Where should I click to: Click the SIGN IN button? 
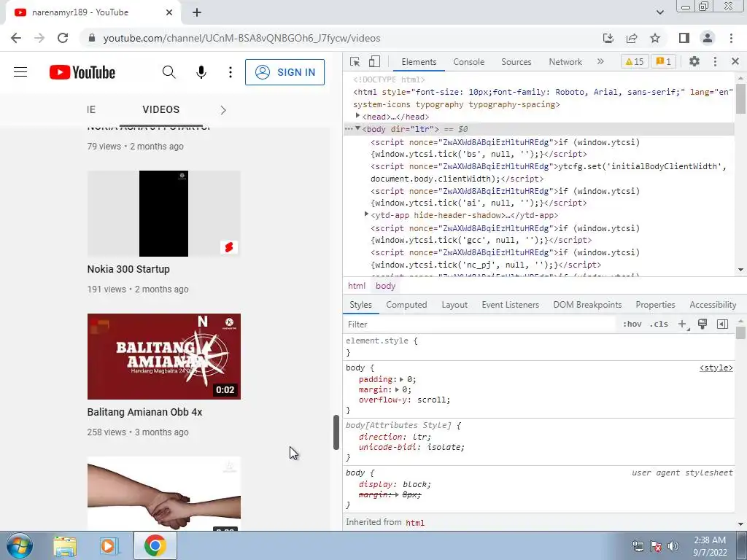pyautogui.click(x=285, y=72)
